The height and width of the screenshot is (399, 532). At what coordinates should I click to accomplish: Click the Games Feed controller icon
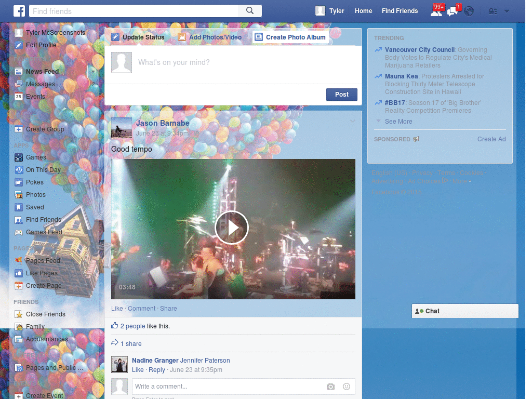click(19, 232)
